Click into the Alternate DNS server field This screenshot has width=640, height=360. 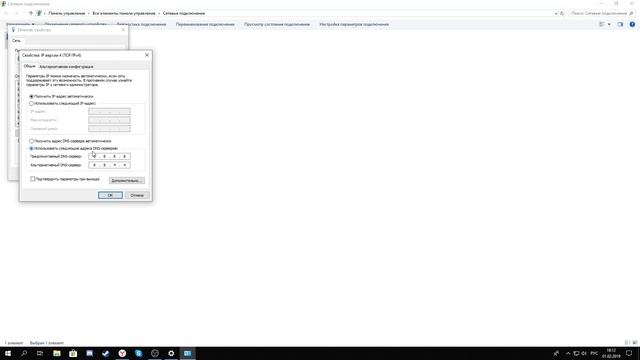pyautogui.click(x=109, y=165)
